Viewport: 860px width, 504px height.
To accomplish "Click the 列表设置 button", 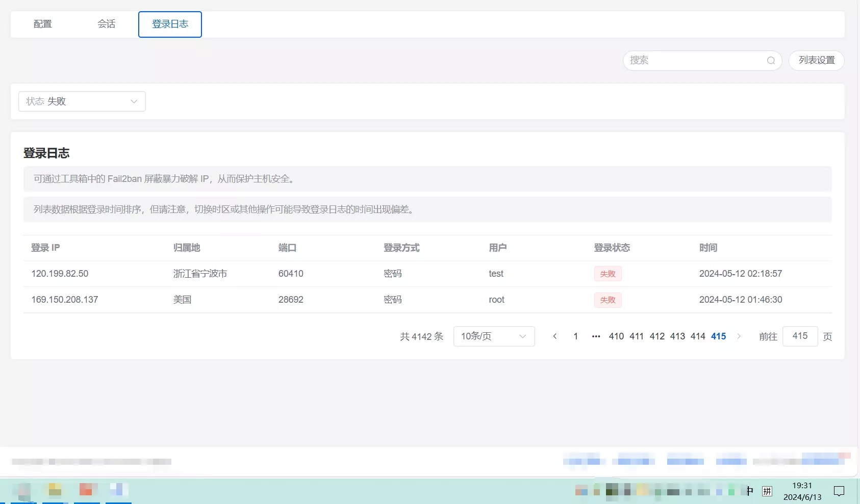I will click(x=816, y=60).
